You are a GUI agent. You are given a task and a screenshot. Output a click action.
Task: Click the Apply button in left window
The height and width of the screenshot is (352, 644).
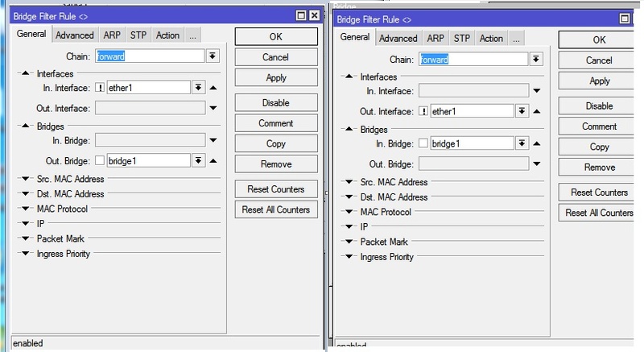pyautogui.click(x=275, y=78)
